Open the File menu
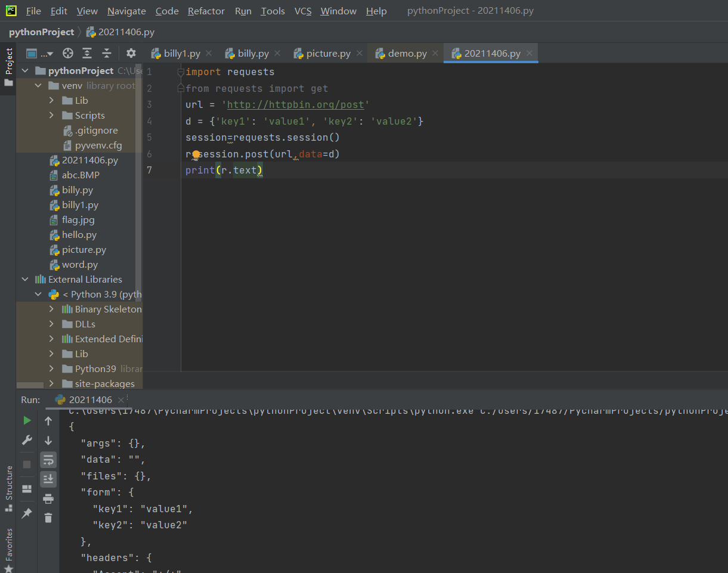Image resolution: width=728 pixels, height=573 pixels. (33, 11)
